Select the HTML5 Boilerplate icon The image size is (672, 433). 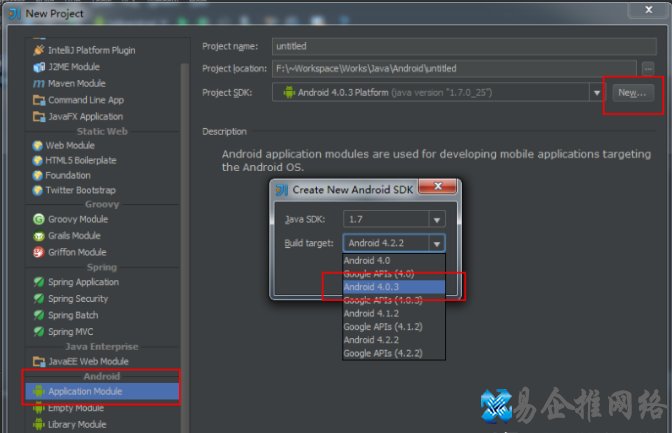click(38, 160)
